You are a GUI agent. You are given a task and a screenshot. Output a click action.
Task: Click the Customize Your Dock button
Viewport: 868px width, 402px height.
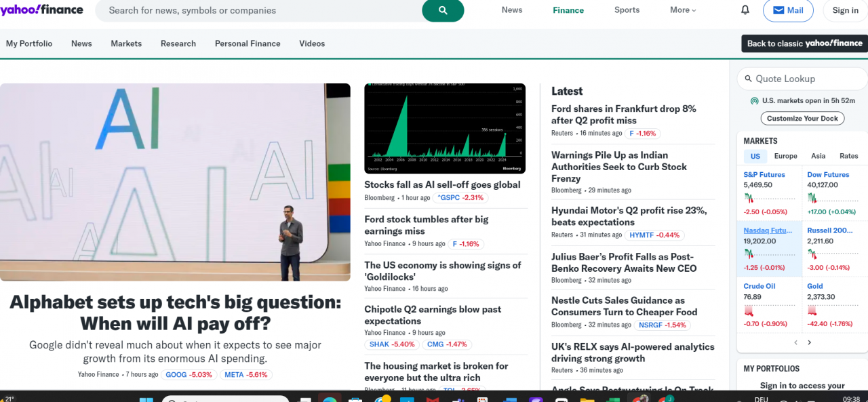802,118
